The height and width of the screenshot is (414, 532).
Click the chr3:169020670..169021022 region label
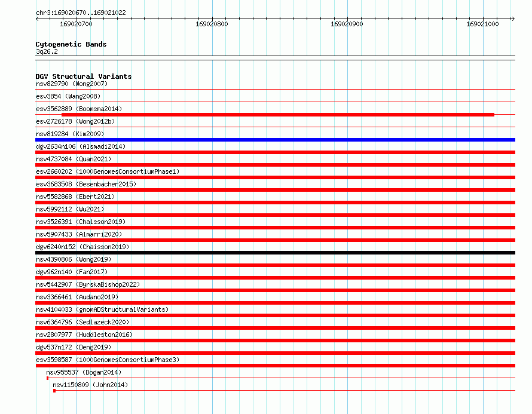click(x=81, y=13)
